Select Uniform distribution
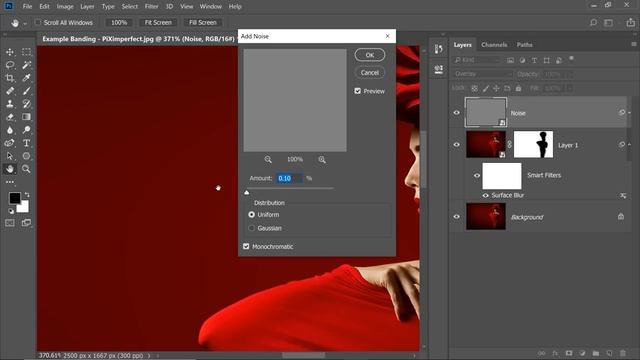The height and width of the screenshot is (360, 640). (251, 215)
